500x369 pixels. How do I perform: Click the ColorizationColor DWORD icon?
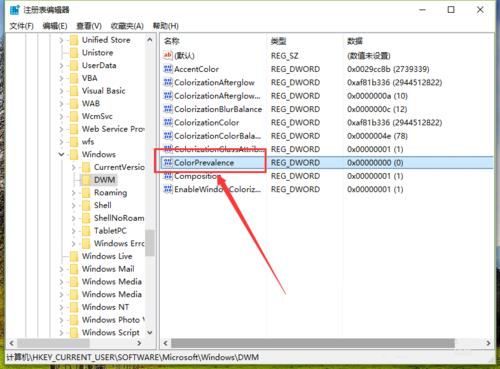(168, 122)
